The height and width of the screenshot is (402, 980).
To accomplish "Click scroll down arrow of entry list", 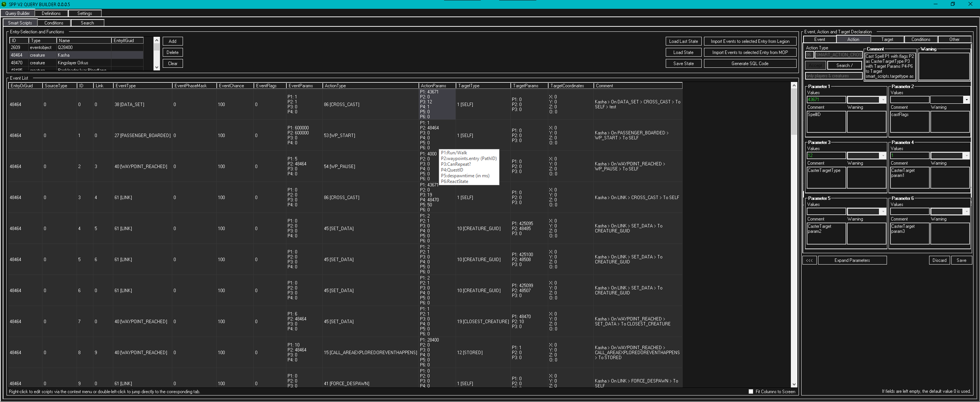I will click(x=157, y=67).
